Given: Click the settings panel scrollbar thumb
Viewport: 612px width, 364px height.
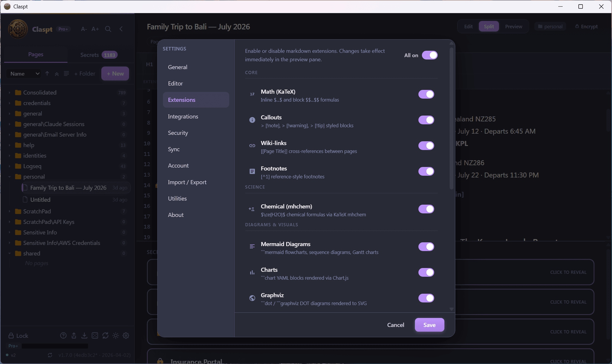Looking at the screenshot, I should [x=451, y=118].
